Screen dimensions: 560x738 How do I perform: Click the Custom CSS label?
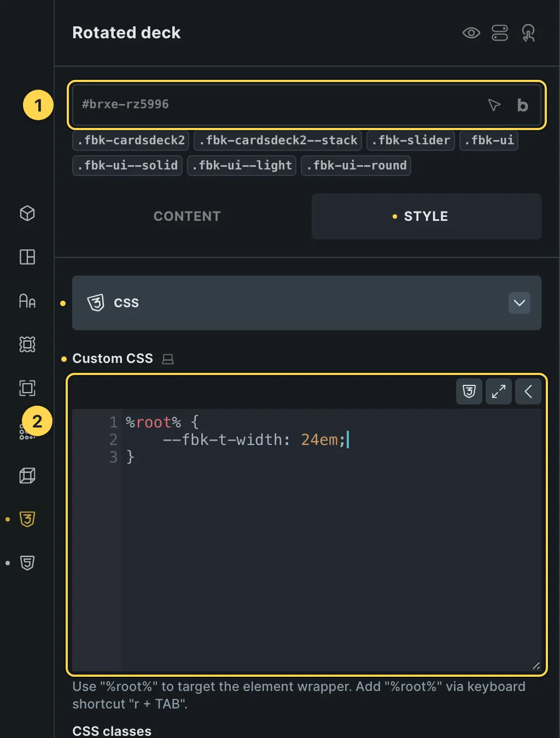tap(113, 359)
